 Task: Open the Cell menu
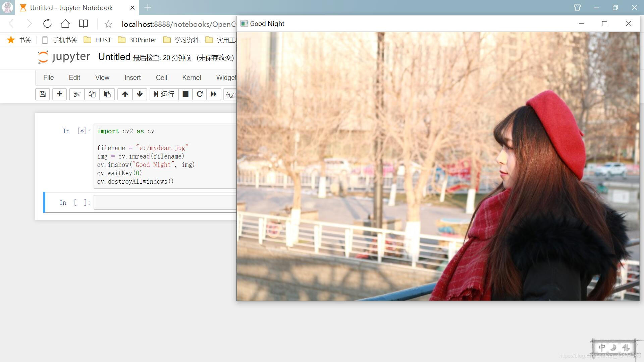tap(161, 78)
